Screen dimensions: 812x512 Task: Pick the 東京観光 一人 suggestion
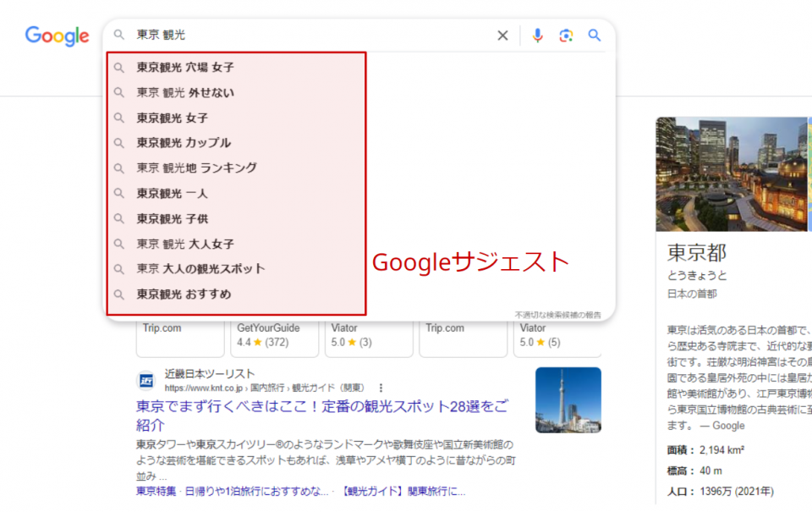tap(172, 193)
